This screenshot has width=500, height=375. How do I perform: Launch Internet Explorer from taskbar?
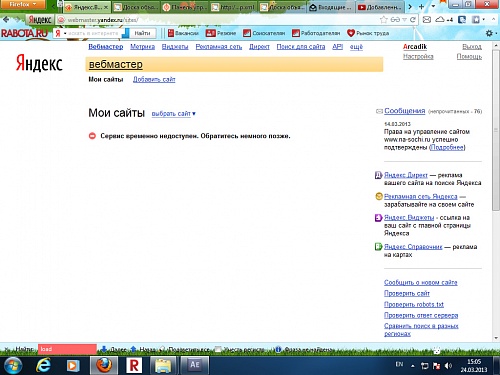(x=44, y=366)
